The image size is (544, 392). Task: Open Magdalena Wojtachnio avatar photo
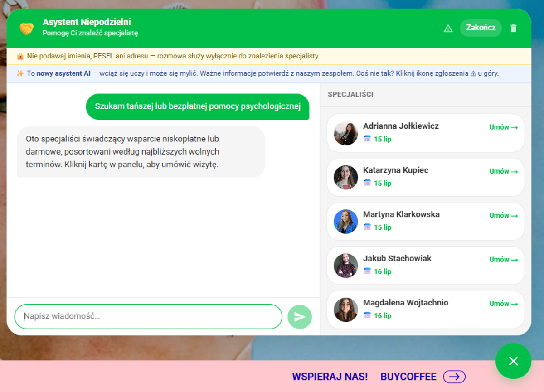pyautogui.click(x=346, y=310)
